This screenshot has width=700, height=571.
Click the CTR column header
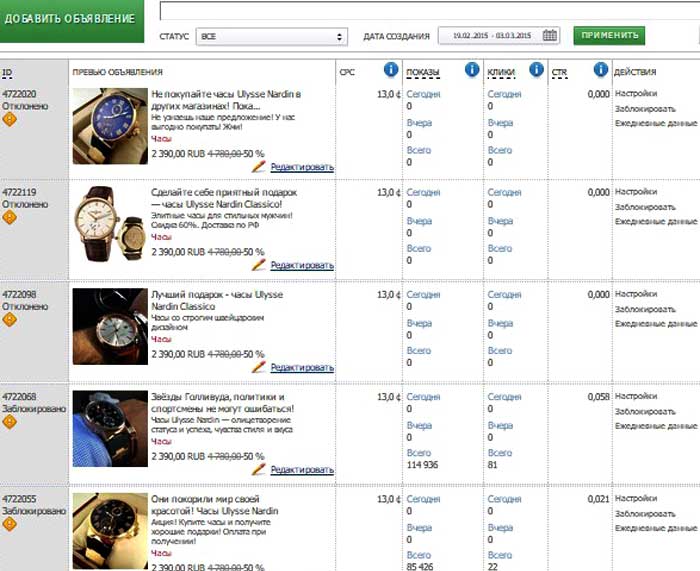(559, 72)
